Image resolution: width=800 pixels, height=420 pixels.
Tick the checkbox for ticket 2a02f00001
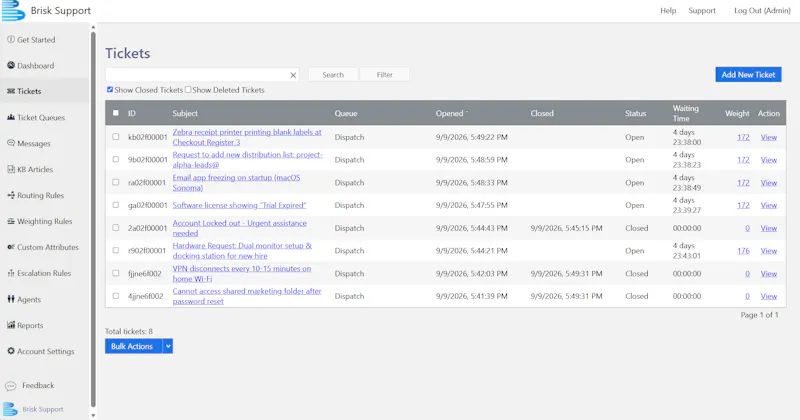(116, 228)
